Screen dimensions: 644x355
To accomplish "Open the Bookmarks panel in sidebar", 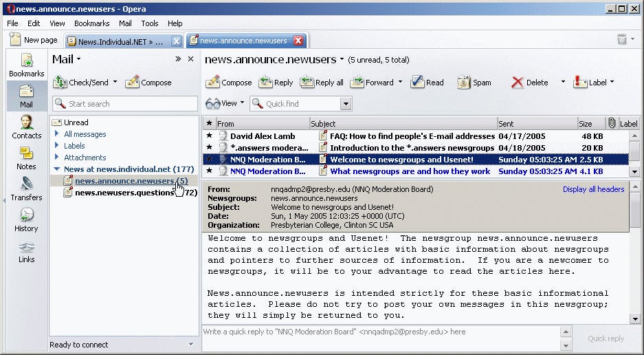I will (26, 64).
